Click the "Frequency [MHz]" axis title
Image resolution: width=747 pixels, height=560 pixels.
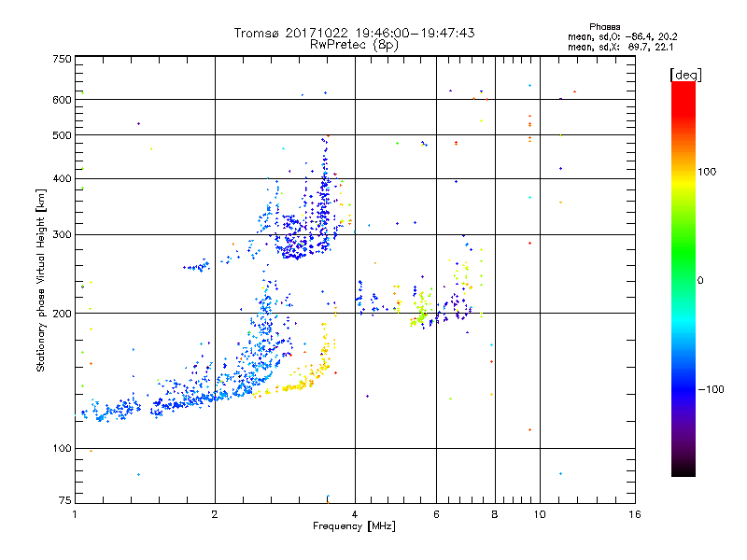(354, 526)
